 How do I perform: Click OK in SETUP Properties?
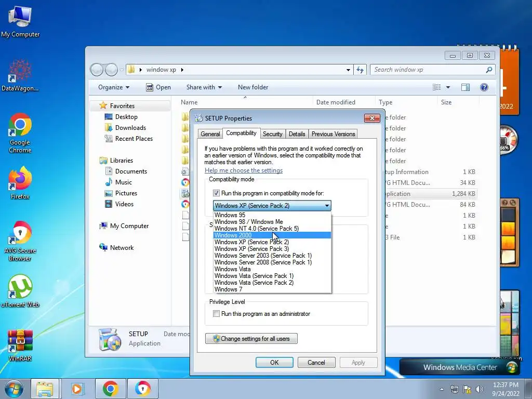pyautogui.click(x=274, y=362)
